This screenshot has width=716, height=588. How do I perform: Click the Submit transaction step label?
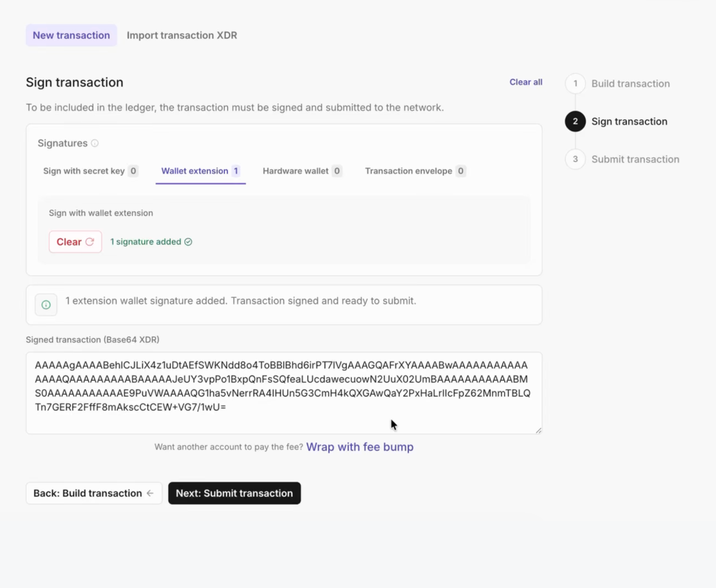[635, 160]
